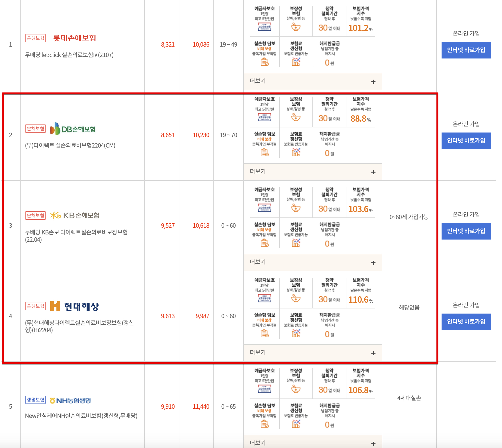Expand 더보기 details for KB손해보험 row
This screenshot has height=448, width=502.
[x=373, y=263]
